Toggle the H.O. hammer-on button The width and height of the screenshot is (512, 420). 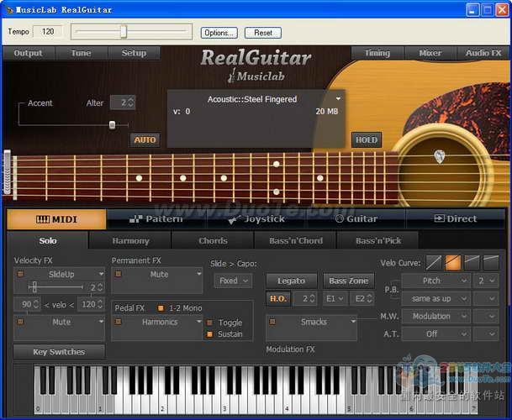[278, 298]
